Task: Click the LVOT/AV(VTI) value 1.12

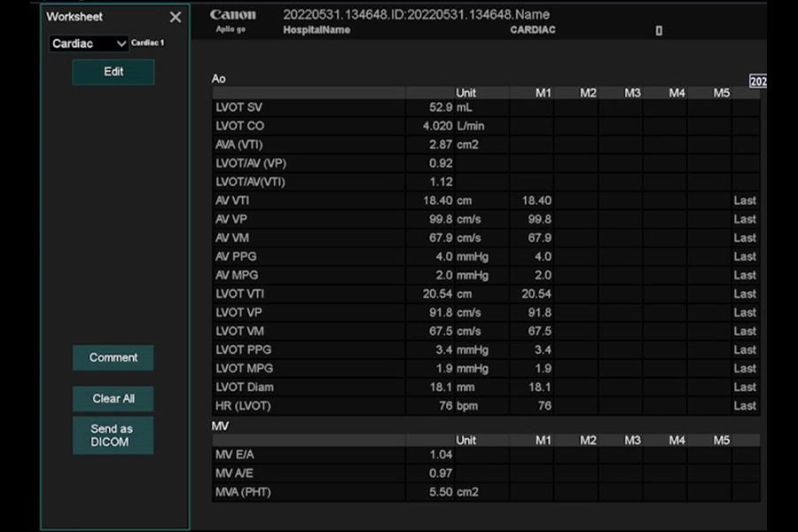Action: 441,182
